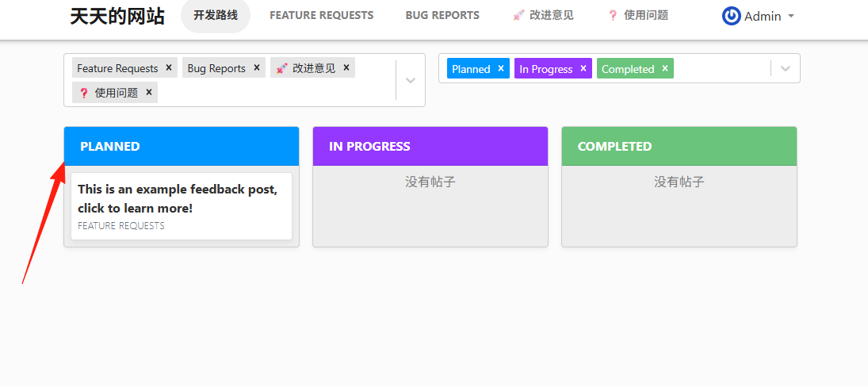Expand the Admin account dropdown arrow
Viewport: 868px width, 387px height.
point(791,16)
